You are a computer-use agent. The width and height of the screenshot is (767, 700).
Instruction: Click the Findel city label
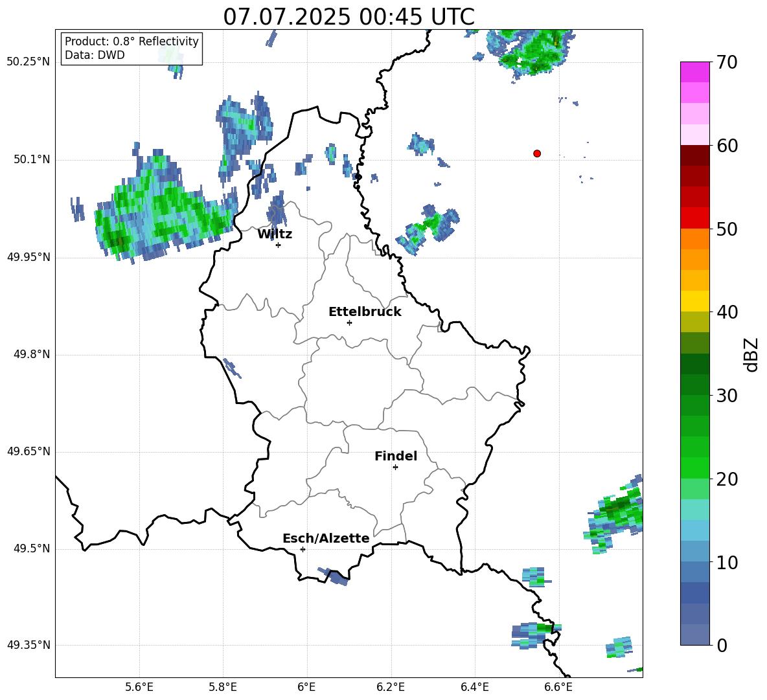(x=396, y=456)
